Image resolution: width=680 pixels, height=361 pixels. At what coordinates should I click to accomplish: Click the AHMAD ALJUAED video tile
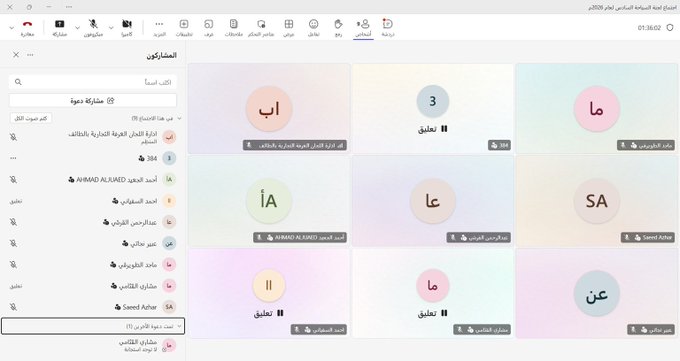pos(269,201)
